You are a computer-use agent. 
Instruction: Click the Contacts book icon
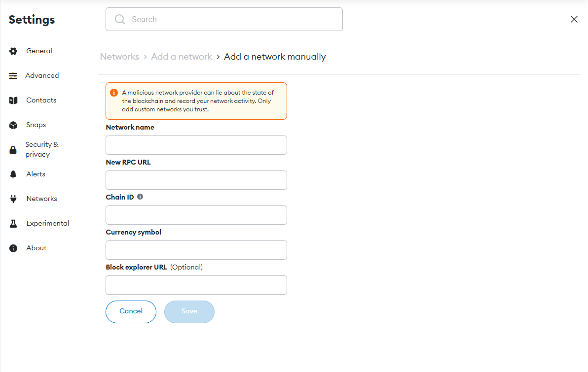click(x=13, y=101)
